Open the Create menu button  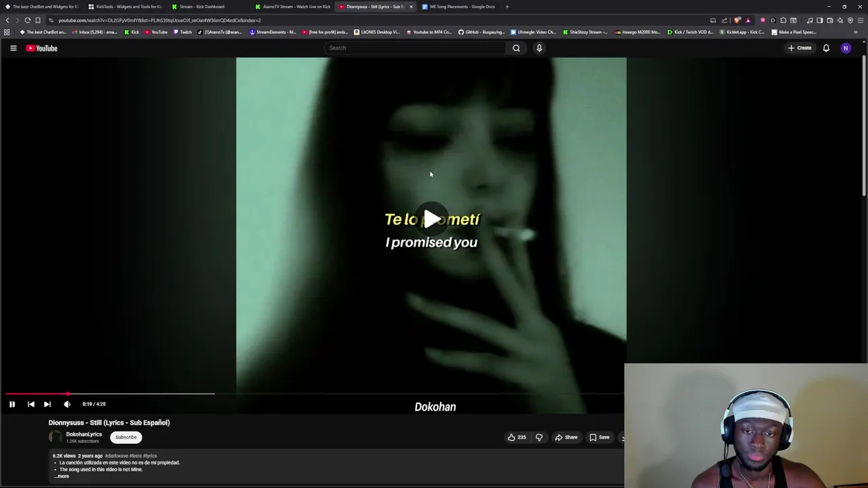(800, 48)
